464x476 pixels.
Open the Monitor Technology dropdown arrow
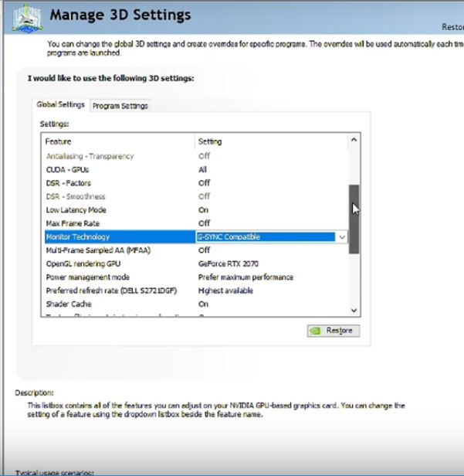click(342, 237)
